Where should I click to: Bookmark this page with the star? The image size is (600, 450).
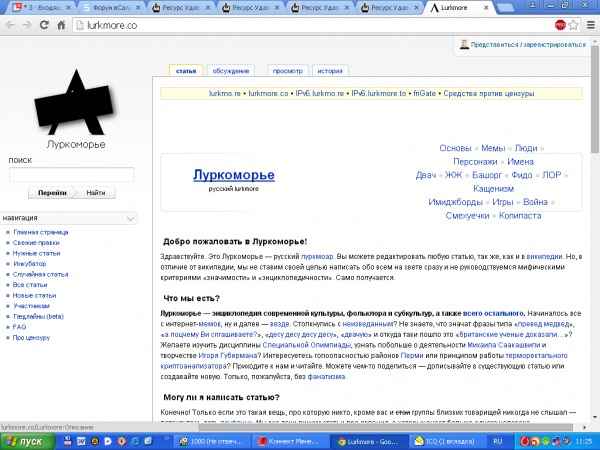click(x=573, y=25)
